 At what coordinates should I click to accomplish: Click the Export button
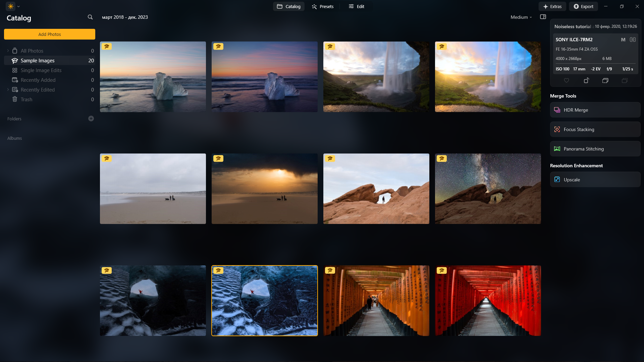click(583, 6)
